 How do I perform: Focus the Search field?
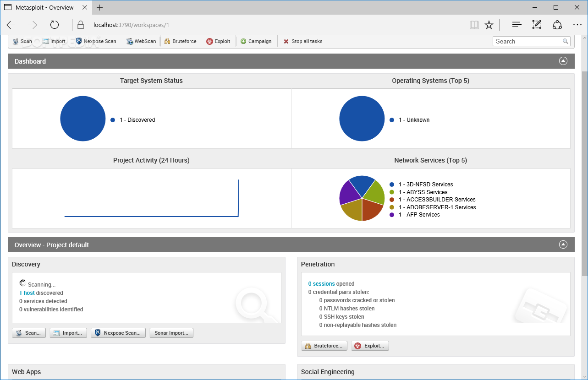[x=532, y=41]
